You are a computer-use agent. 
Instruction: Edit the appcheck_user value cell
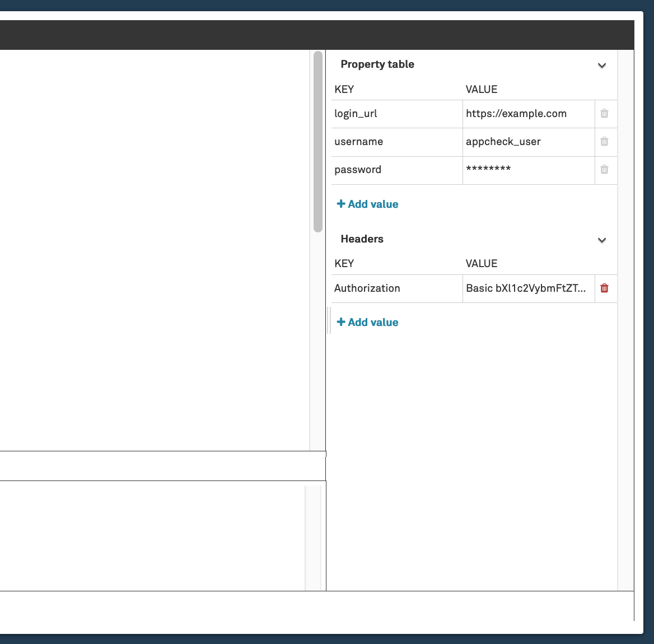(x=528, y=142)
